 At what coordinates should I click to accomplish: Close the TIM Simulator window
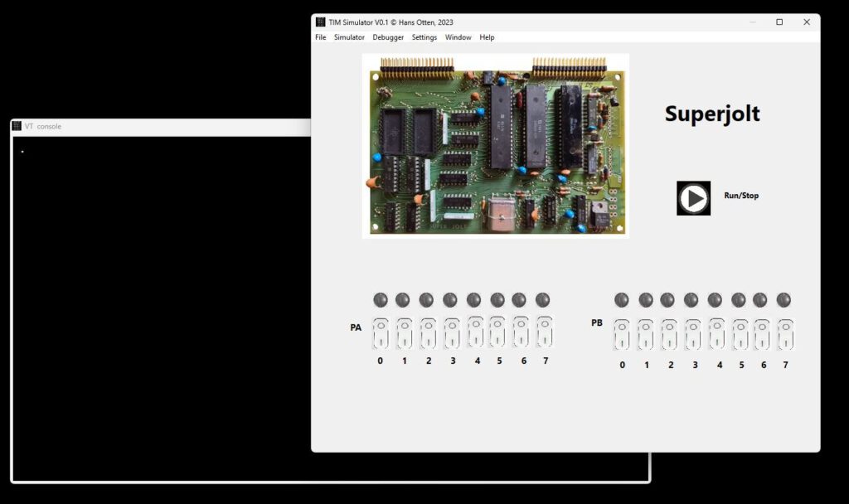click(x=806, y=22)
